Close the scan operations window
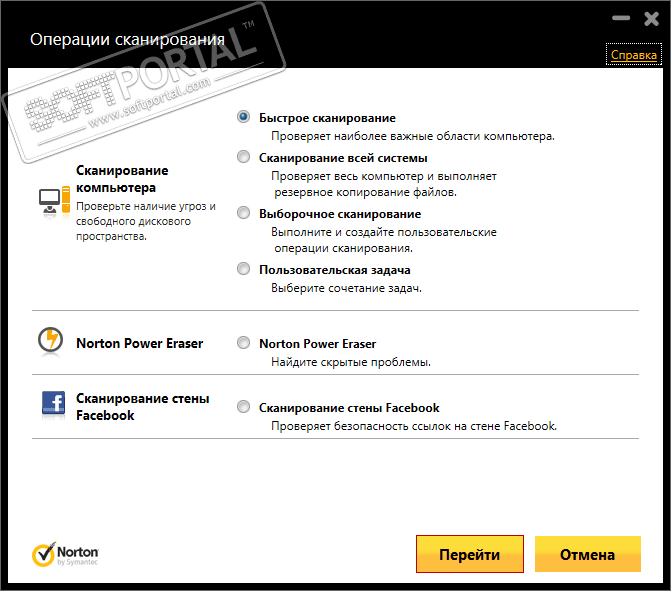671x591 pixels. click(x=652, y=19)
